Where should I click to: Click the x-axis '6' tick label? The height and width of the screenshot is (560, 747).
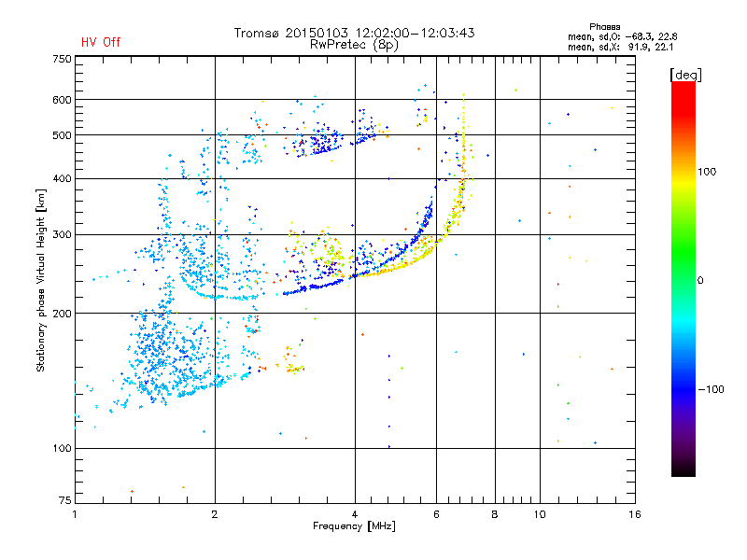pyautogui.click(x=436, y=514)
